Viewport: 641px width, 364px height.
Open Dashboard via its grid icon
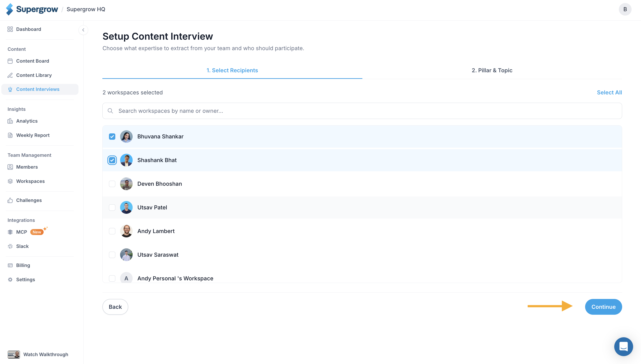click(10, 29)
